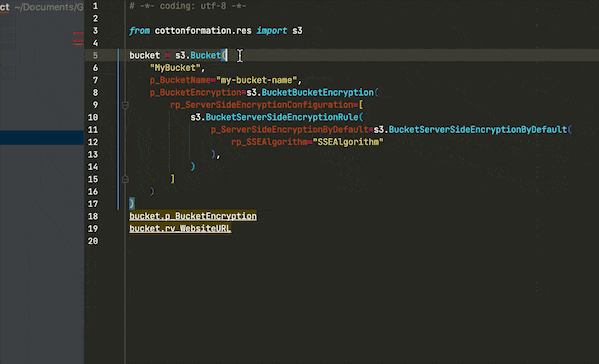Click the Bucket class call on line 5
599x364 pixels.
pos(206,55)
